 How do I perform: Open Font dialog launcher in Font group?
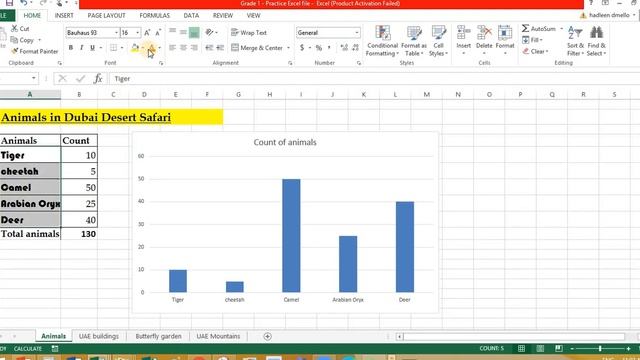pos(161,63)
